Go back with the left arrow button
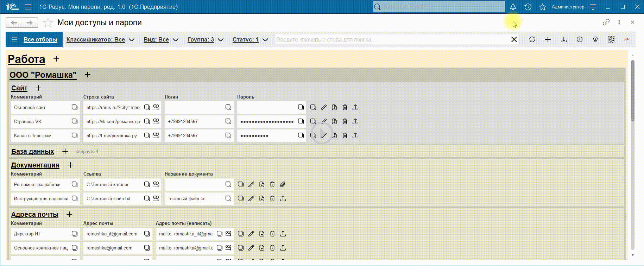This screenshot has width=644, height=266. pos(14,23)
